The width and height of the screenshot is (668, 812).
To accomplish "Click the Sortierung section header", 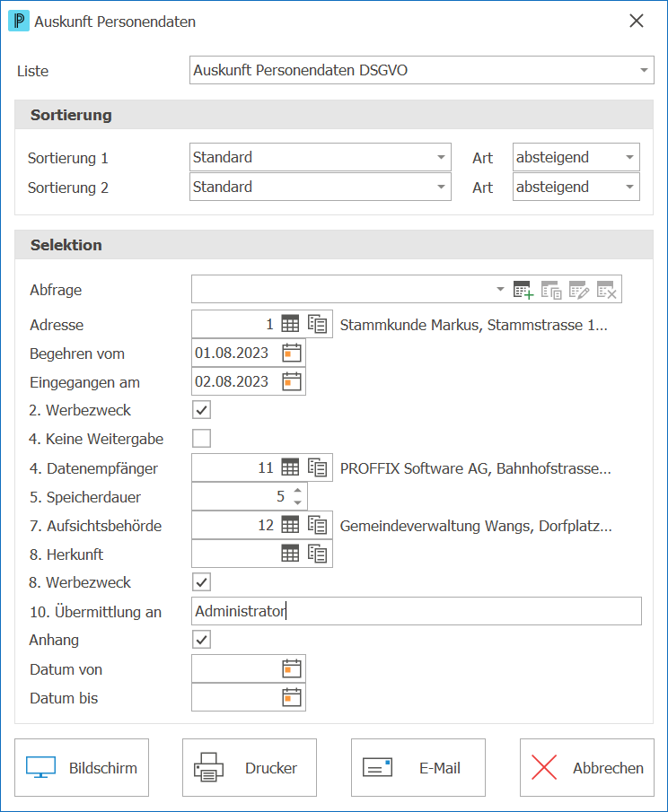I will point(334,115).
